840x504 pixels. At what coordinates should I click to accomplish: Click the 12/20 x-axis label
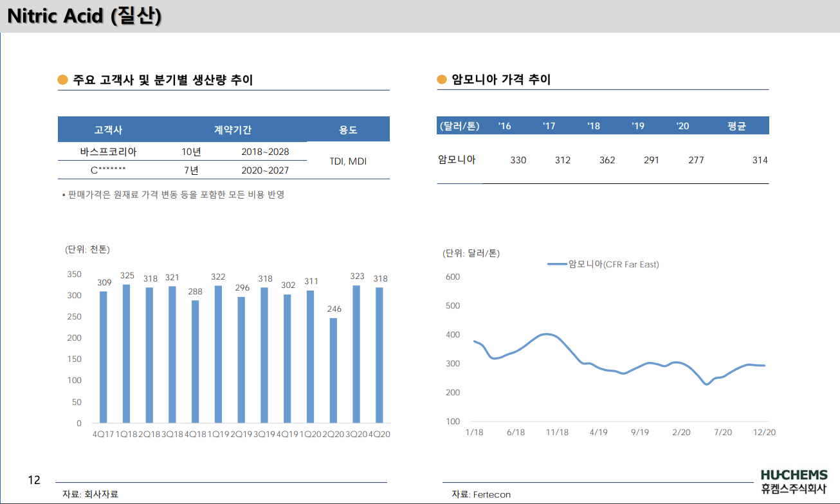764,432
